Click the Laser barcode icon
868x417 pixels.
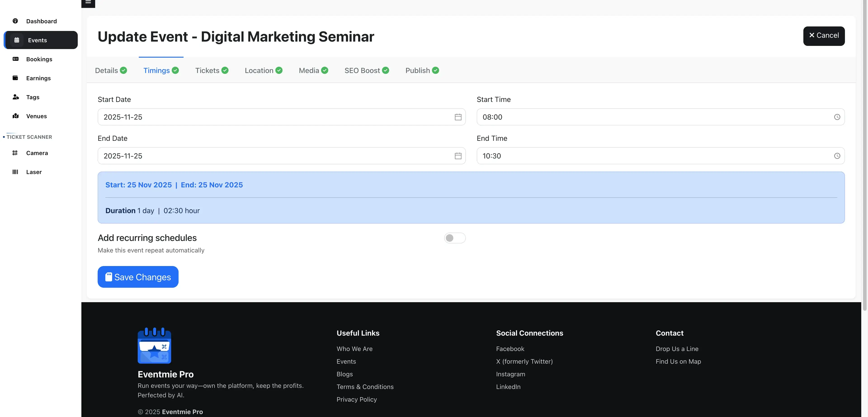pyautogui.click(x=15, y=172)
